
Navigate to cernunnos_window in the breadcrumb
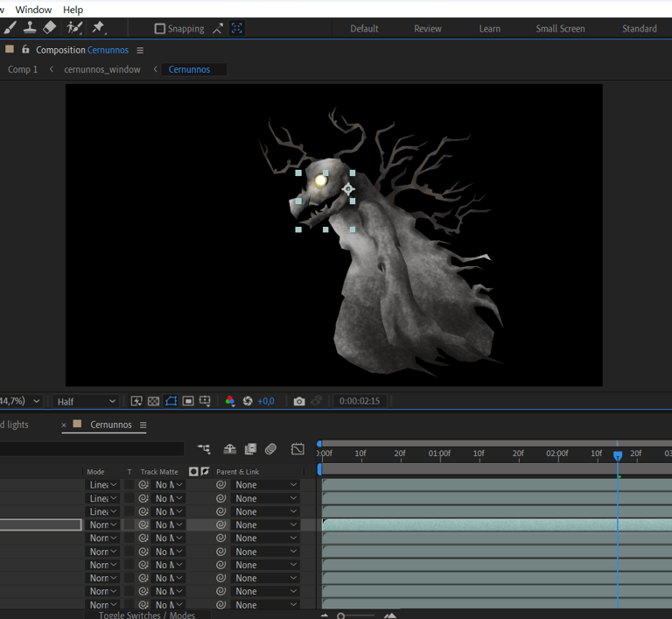point(102,69)
